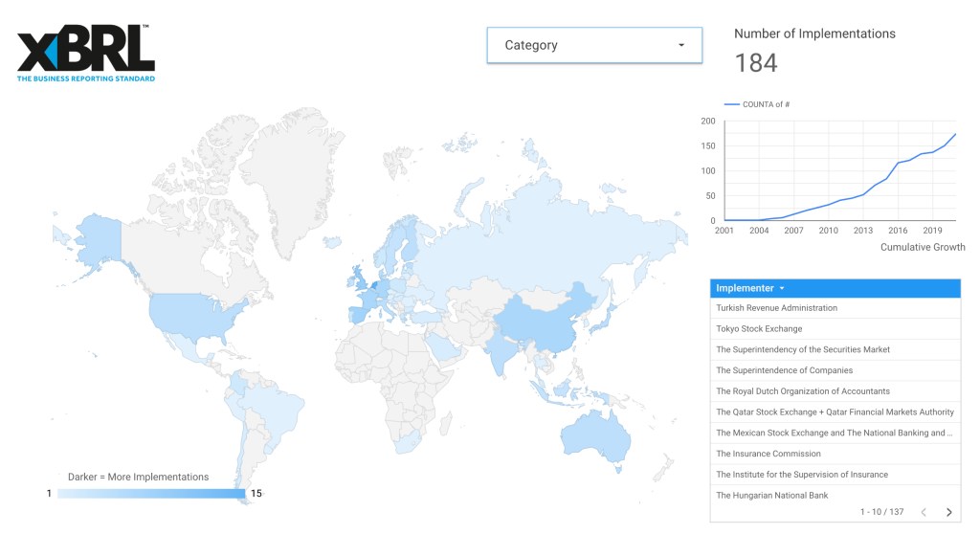Click the XBRL logo
Screen dimensions: 980x534
[x=86, y=53]
